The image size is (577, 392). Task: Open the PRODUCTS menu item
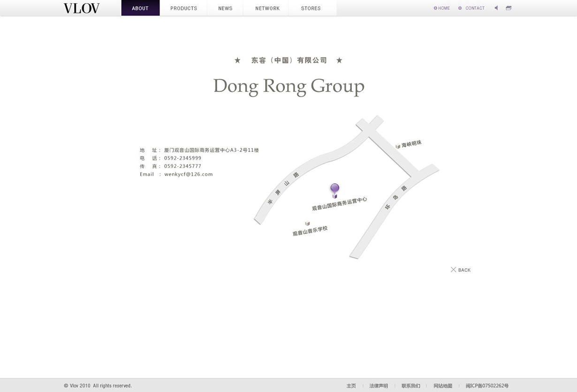183,8
